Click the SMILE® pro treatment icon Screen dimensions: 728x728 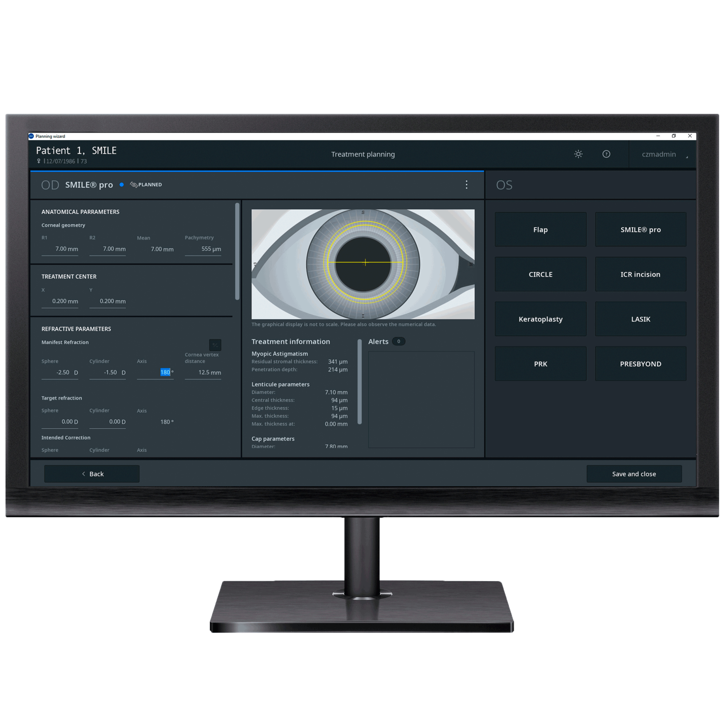point(641,230)
